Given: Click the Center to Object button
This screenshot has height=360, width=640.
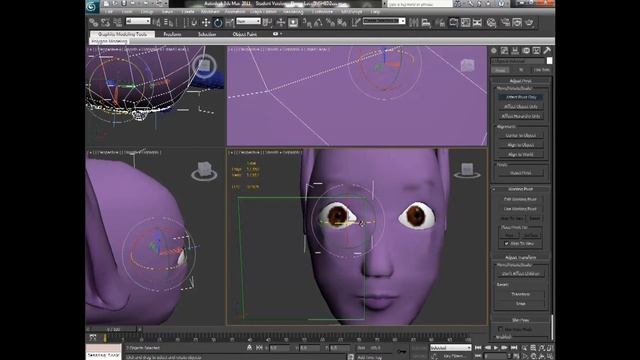Looking at the screenshot, I should point(521,135).
